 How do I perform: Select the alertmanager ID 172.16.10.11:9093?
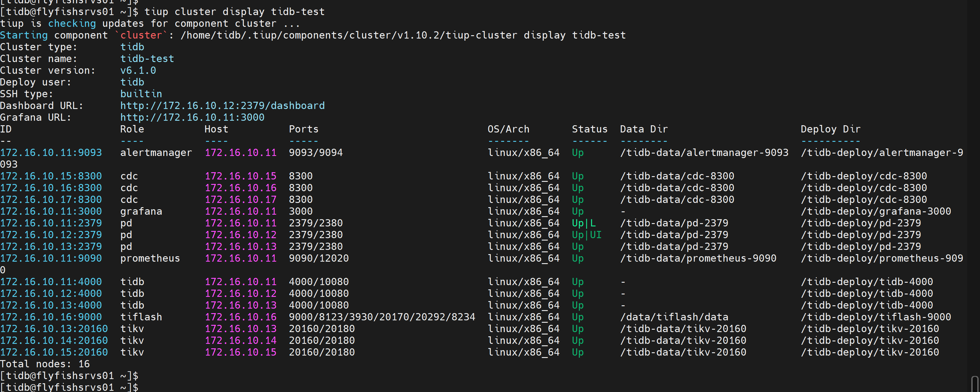pyautogui.click(x=51, y=152)
